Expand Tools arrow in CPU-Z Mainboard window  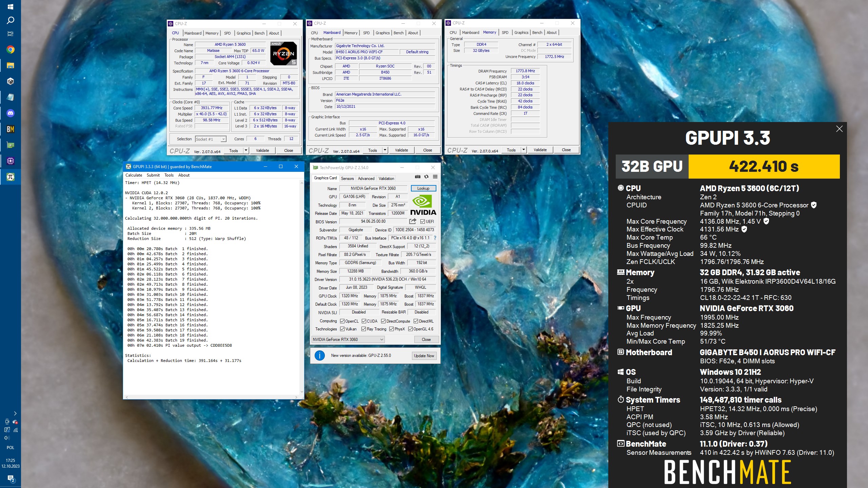pos(385,150)
